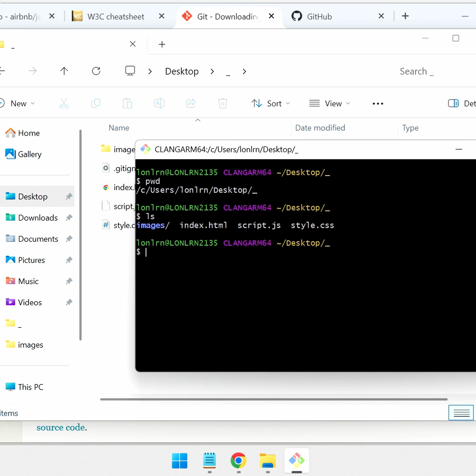The height and width of the screenshot is (476, 476).
Task: Open the Downloads folder in sidebar
Action: (38, 218)
